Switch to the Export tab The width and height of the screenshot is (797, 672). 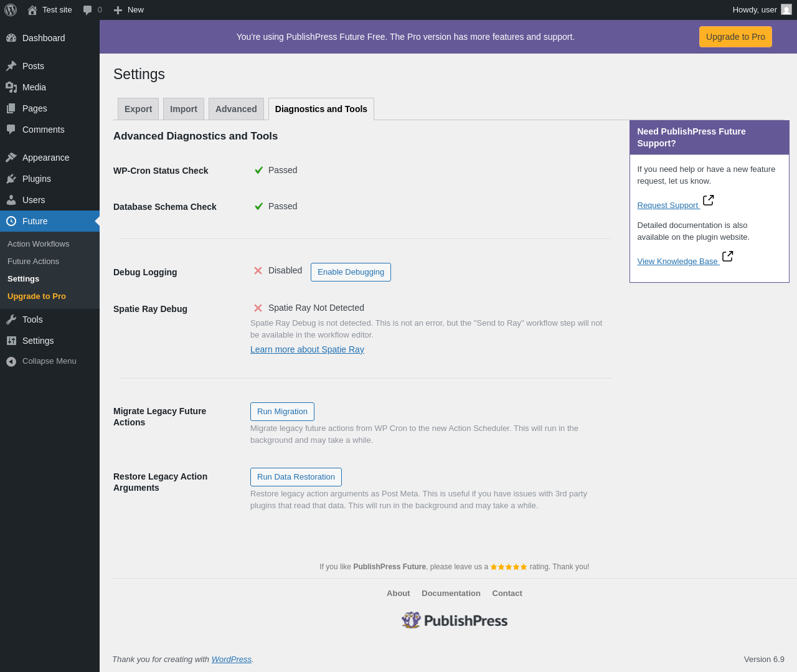[x=138, y=109]
